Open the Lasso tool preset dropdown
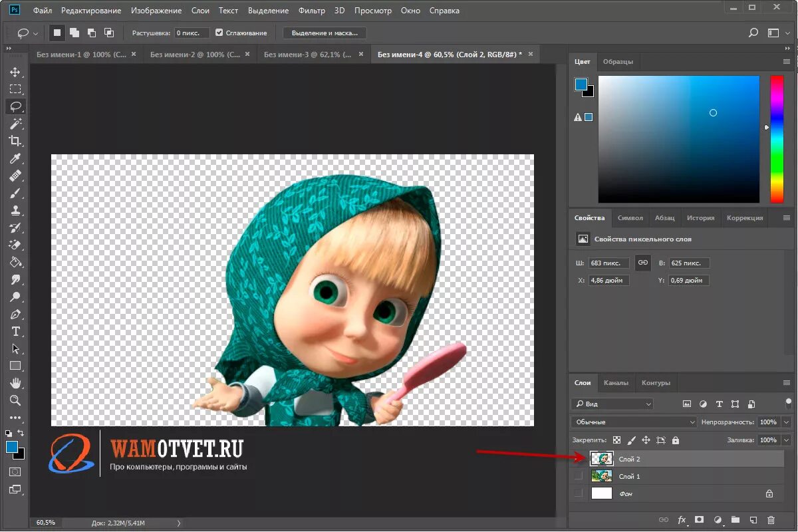 pyautogui.click(x=35, y=33)
